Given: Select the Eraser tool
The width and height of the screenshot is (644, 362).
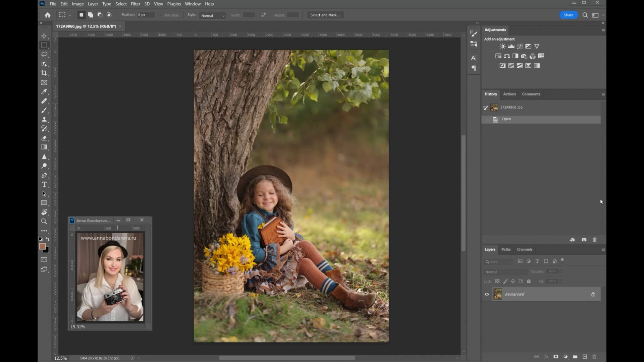Looking at the screenshot, I should 44,138.
